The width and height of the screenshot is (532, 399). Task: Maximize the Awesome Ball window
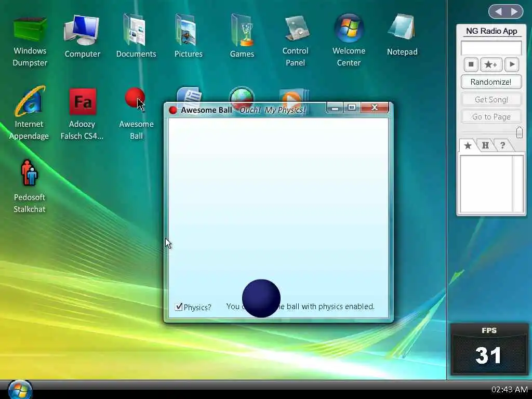tap(352, 108)
